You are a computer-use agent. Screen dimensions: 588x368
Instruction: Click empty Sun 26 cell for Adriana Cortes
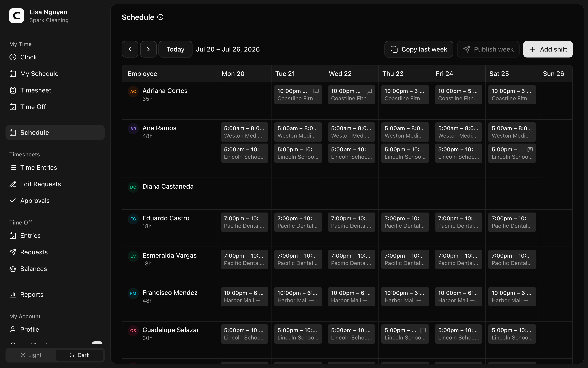pyautogui.click(x=556, y=101)
